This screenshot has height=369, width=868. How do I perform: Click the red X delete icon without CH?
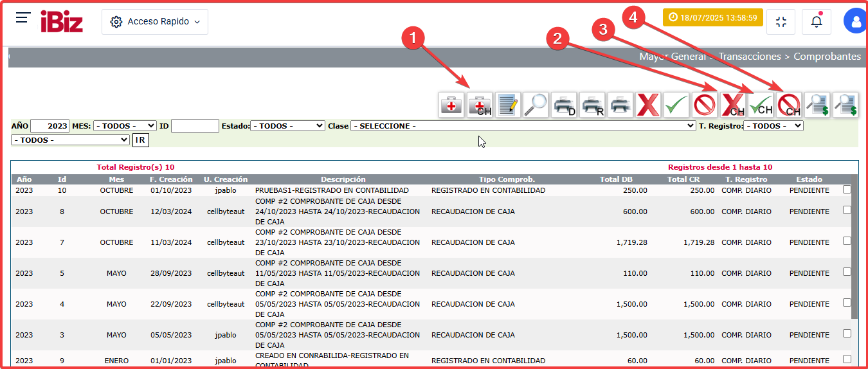click(x=648, y=105)
